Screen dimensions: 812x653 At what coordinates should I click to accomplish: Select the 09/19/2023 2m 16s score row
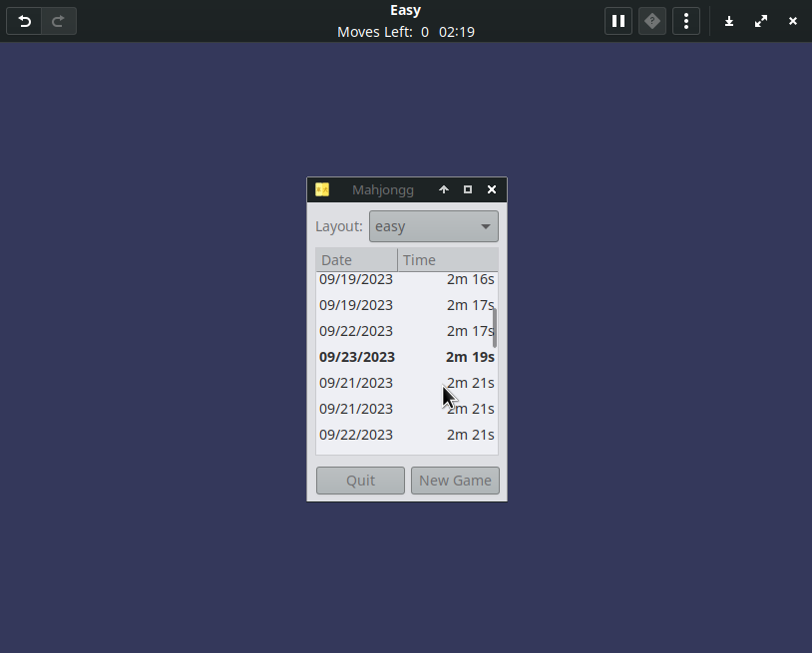point(407,279)
